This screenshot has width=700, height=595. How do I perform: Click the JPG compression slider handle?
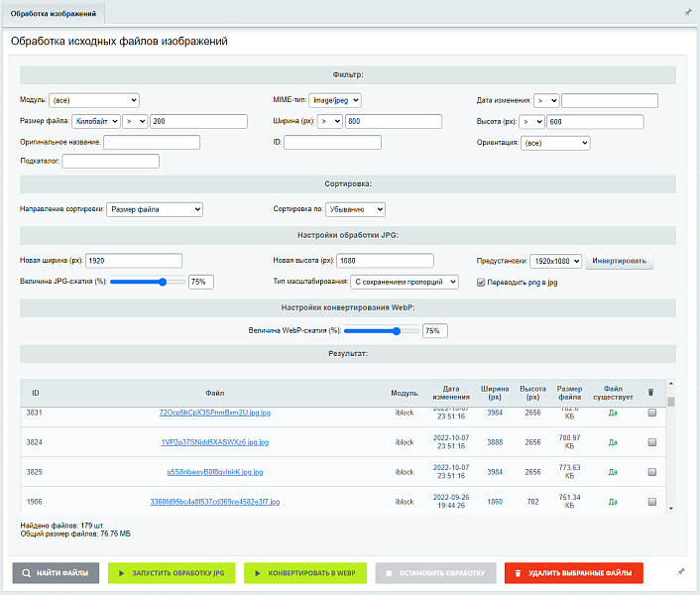tap(162, 282)
